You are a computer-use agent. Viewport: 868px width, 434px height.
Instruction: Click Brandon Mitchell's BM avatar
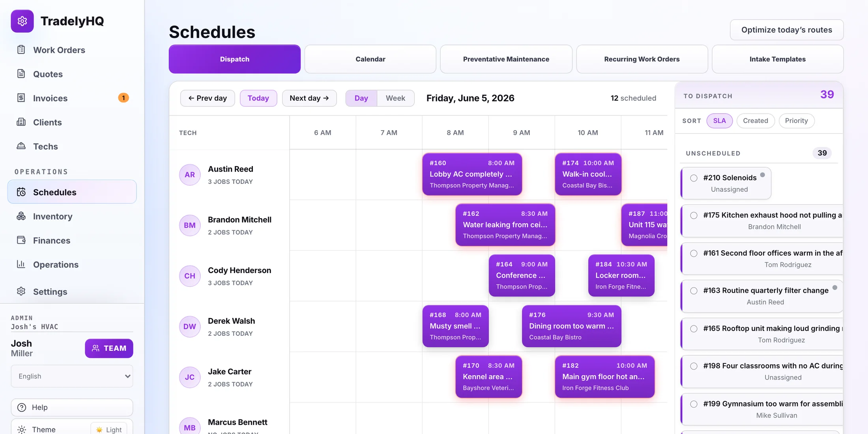(190, 225)
